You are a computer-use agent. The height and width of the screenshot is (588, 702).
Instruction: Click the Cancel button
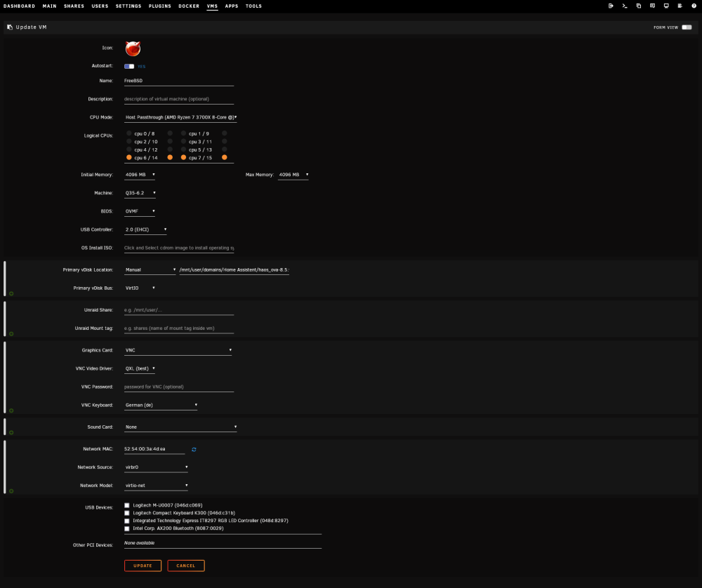[186, 566]
